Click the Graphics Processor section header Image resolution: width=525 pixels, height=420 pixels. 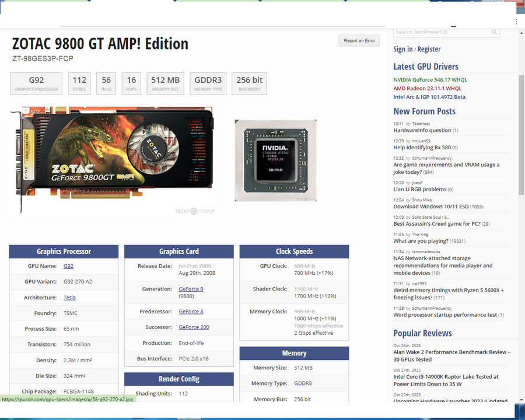64,251
